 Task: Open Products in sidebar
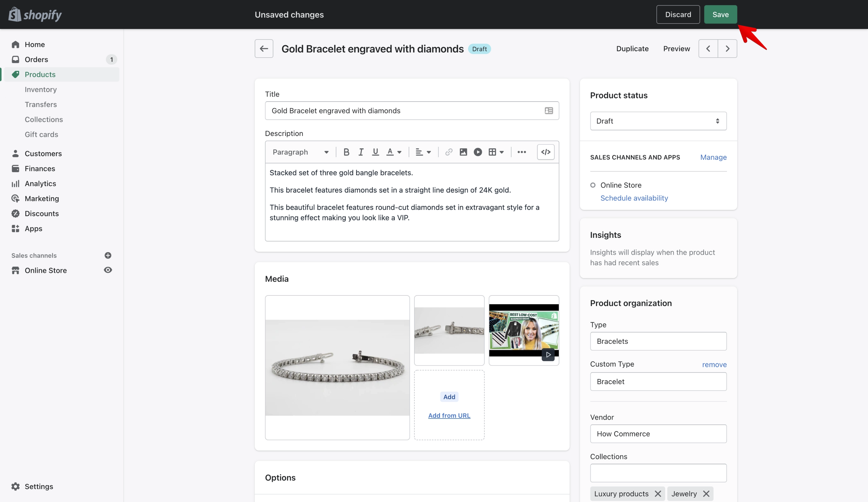(x=62, y=74)
